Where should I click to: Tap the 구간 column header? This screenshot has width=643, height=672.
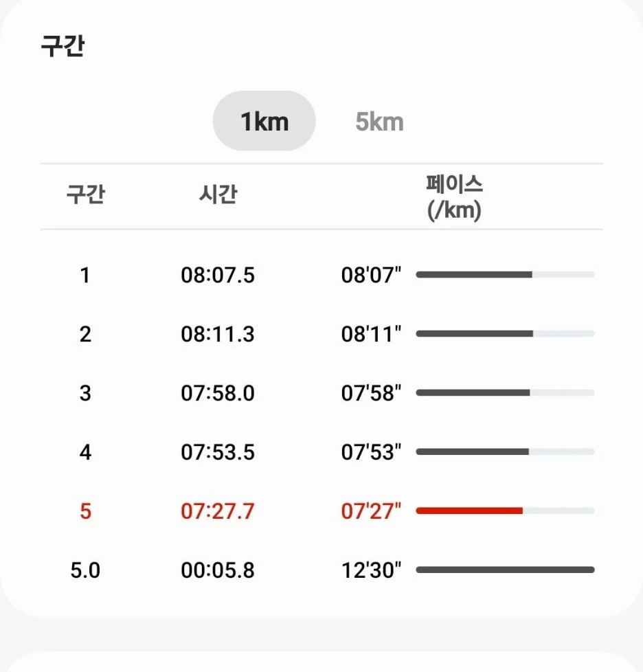tap(85, 194)
